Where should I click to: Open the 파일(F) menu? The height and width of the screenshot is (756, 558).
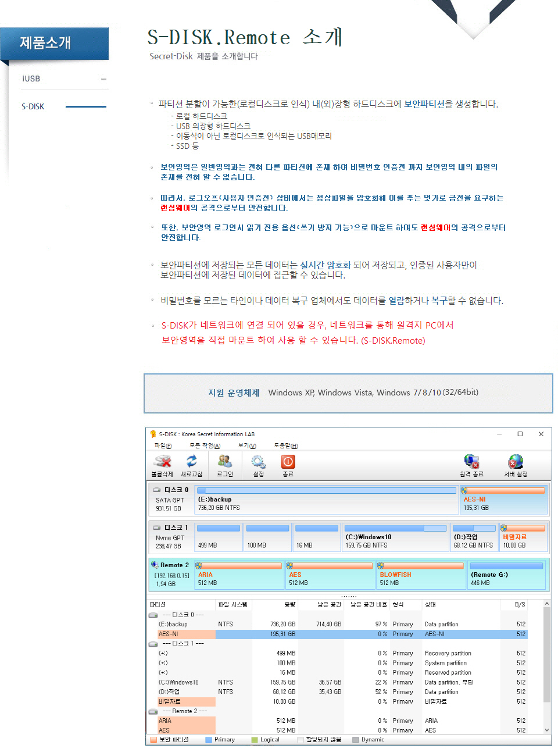[163, 446]
